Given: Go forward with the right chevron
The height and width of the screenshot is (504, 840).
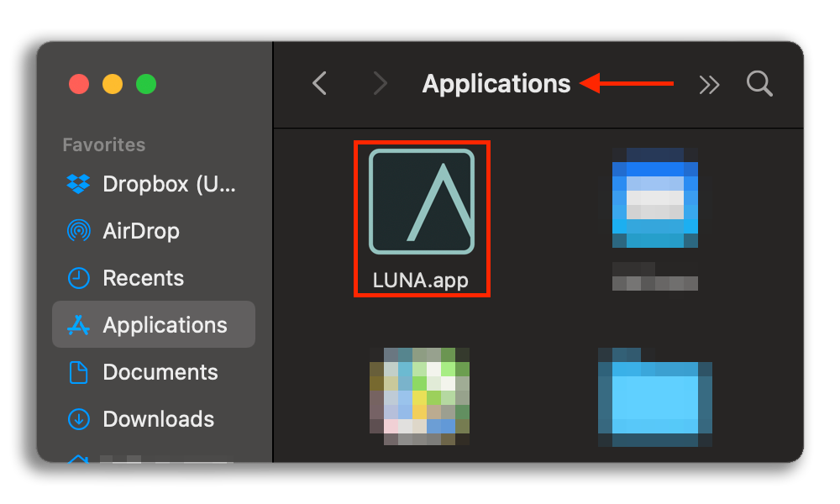Looking at the screenshot, I should click(x=380, y=83).
